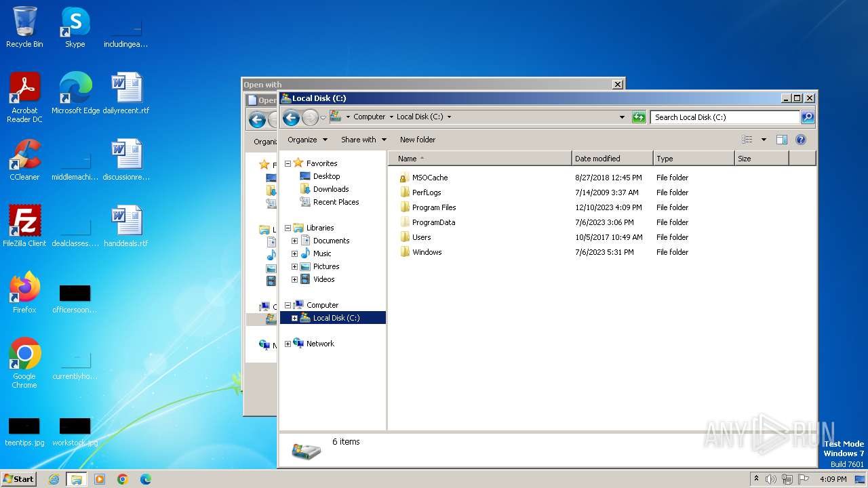Open the Share with menu
The image size is (868, 488).
click(x=363, y=140)
